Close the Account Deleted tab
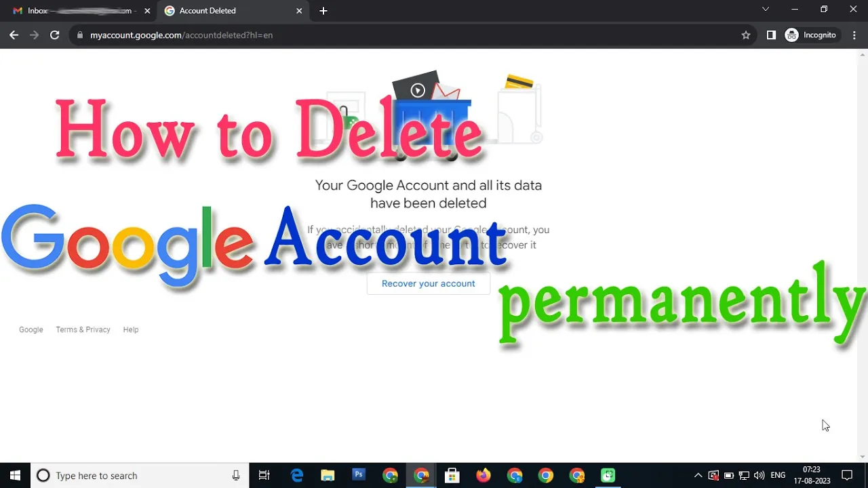 [299, 11]
